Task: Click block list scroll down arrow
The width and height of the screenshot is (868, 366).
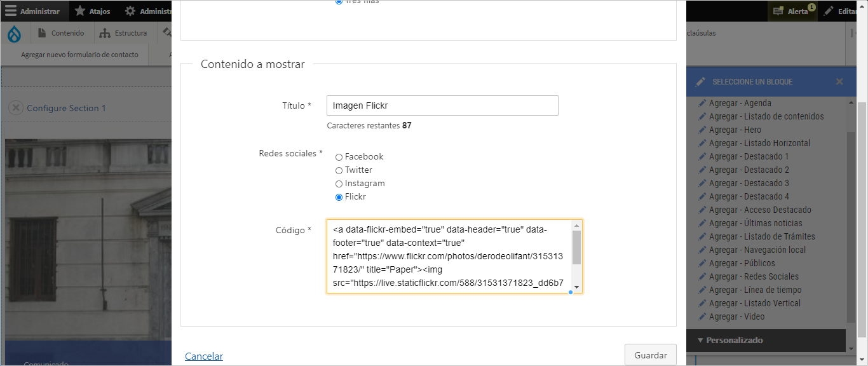Action: pyautogui.click(x=851, y=348)
